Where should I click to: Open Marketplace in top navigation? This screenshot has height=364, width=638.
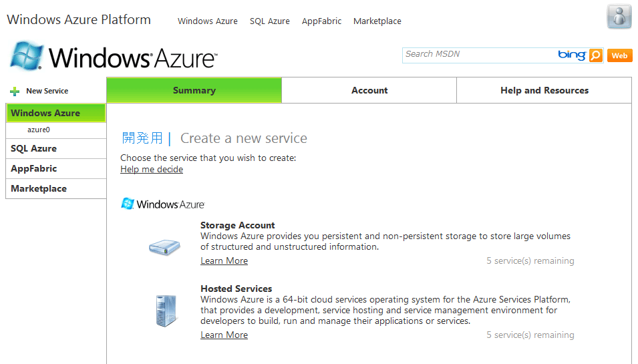(x=377, y=21)
